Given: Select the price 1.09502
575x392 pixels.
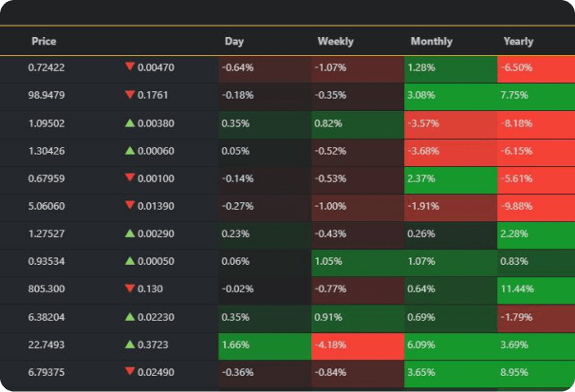Looking at the screenshot, I should [46, 123].
